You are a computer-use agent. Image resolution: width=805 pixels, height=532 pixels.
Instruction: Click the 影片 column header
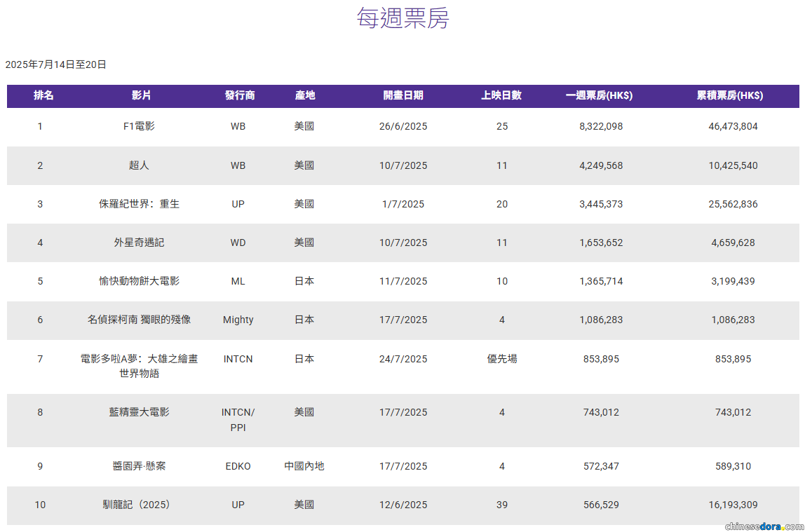(141, 95)
